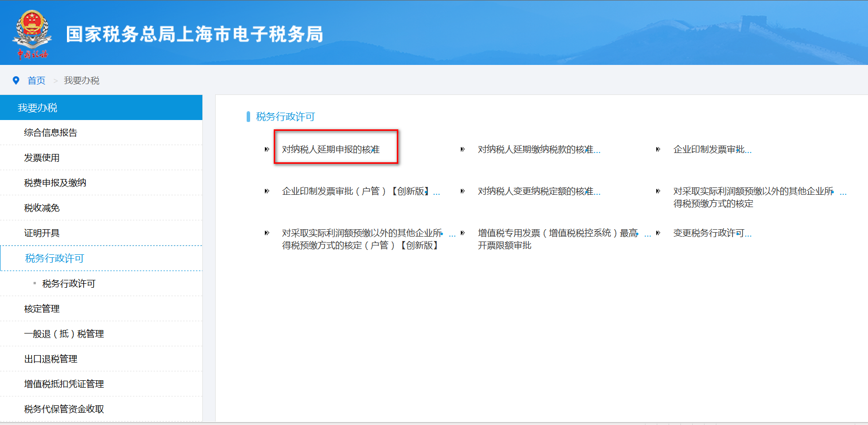Open 税费申报及缴纳 sidebar item
This screenshot has height=425, width=868.
(x=101, y=182)
